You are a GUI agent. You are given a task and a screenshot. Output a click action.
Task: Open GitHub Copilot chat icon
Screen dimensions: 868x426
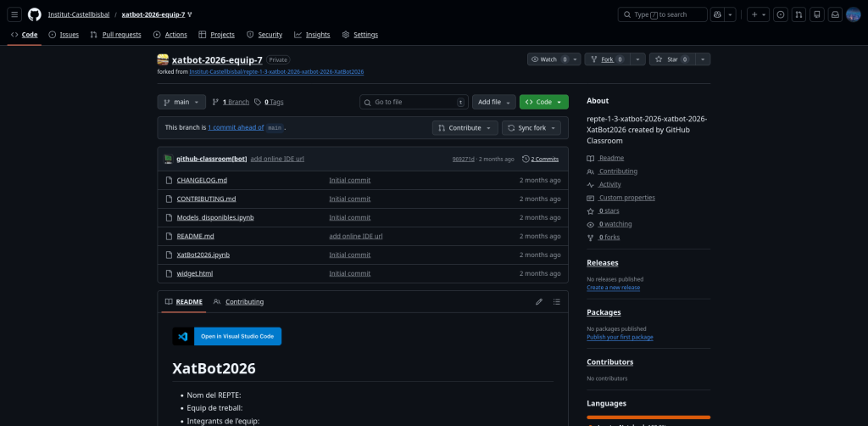(718, 14)
